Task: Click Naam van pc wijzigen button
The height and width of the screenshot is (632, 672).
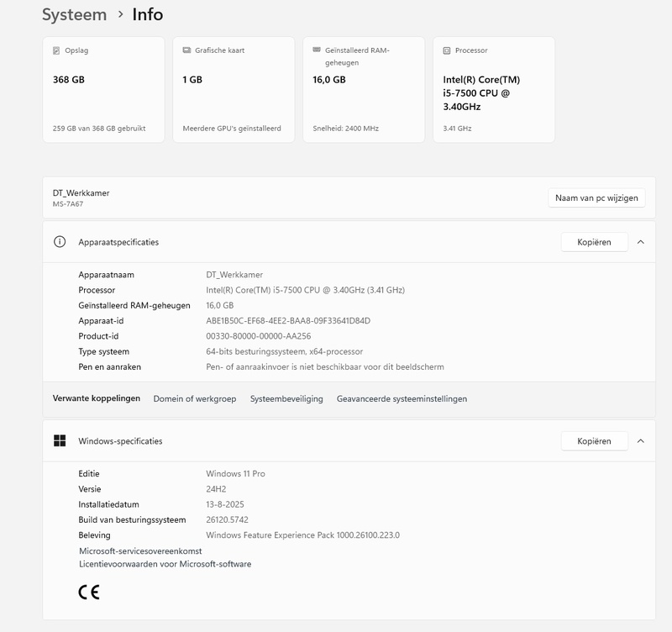Action: [596, 198]
